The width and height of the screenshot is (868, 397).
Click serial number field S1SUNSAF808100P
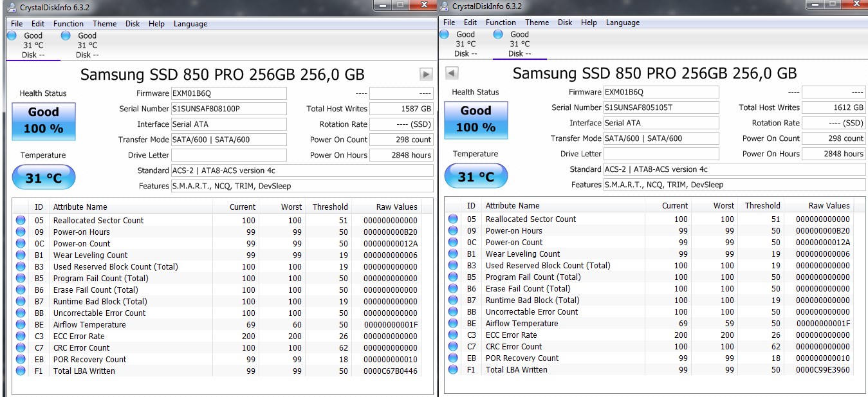coord(228,109)
